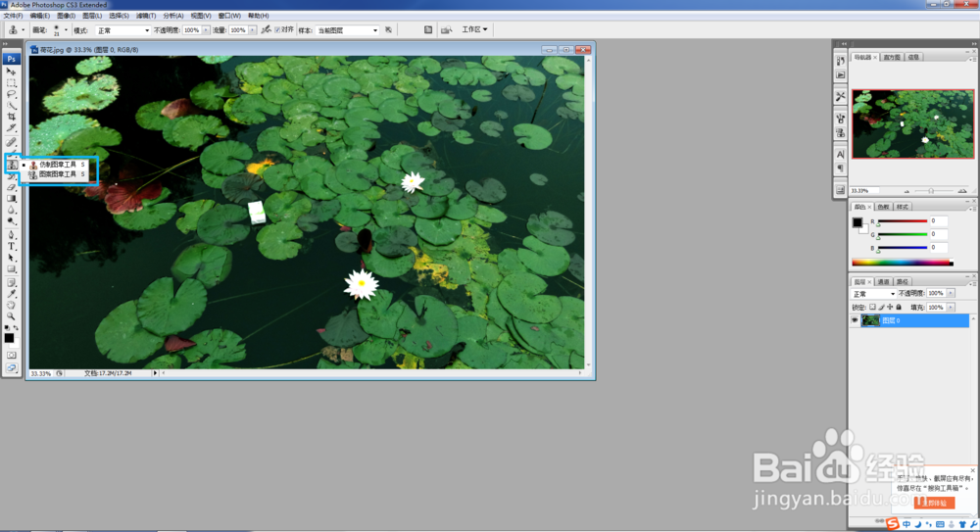Select the Path Selection tool
This screenshot has height=532, width=980.
(11, 258)
